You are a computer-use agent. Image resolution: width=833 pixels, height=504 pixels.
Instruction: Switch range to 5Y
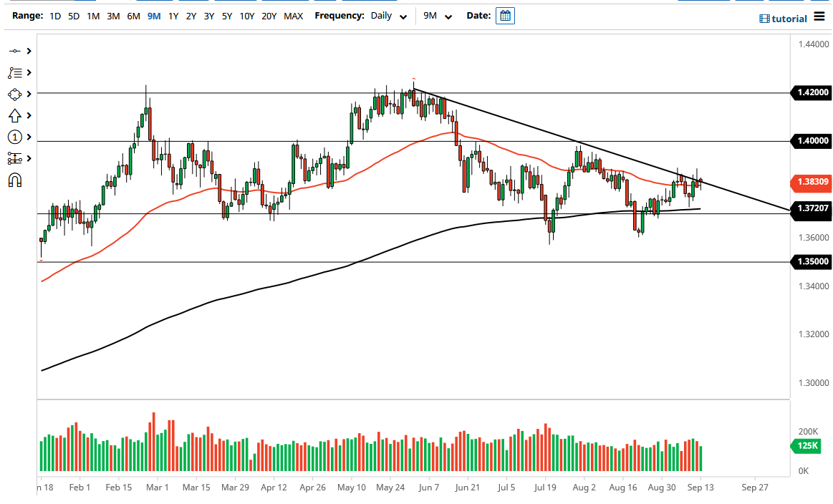coord(226,16)
